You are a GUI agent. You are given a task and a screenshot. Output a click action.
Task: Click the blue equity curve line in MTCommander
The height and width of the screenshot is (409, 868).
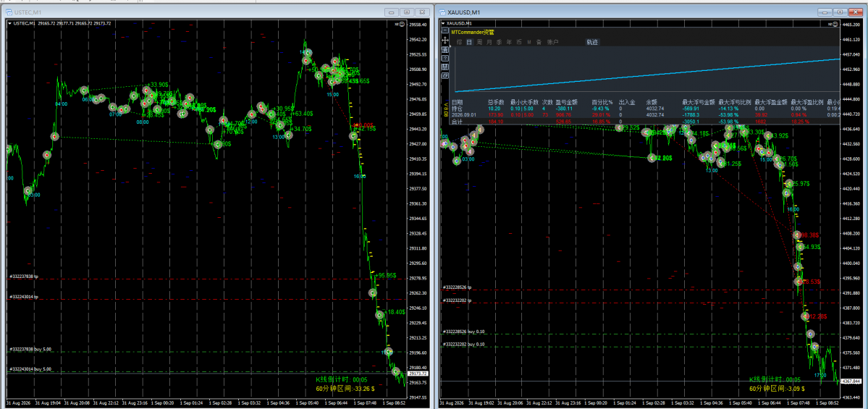click(648, 75)
